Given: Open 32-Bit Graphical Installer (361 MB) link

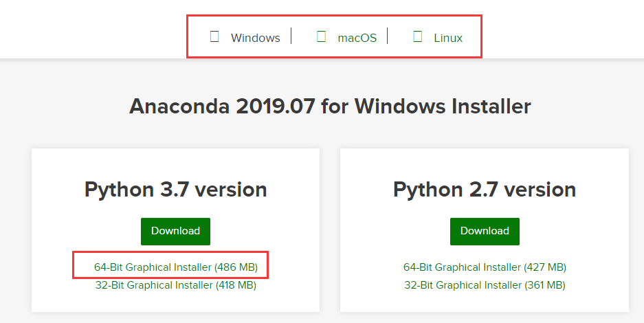Looking at the screenshot, I should pos(485,285).
